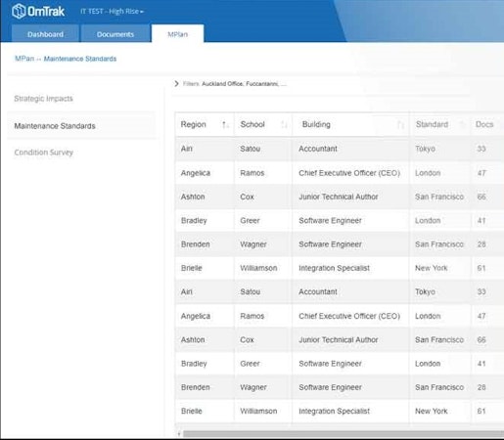Expand the Filters chevron
The width and height of the screenshot is (504, 440).
[x=176, y=84]
